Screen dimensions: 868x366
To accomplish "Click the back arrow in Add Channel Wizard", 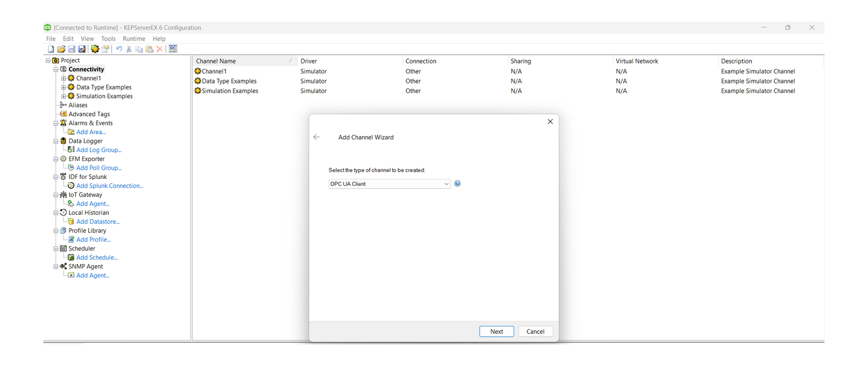I will tap(316, 137).
